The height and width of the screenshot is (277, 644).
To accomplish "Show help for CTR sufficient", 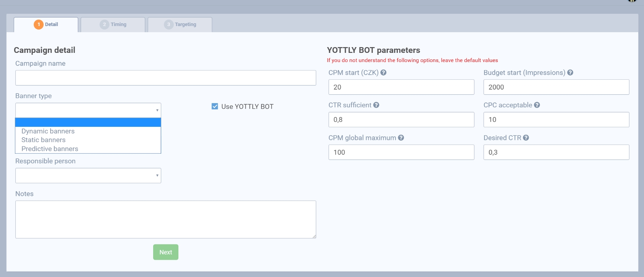I will pyautogui.click(x=376, y=105).
